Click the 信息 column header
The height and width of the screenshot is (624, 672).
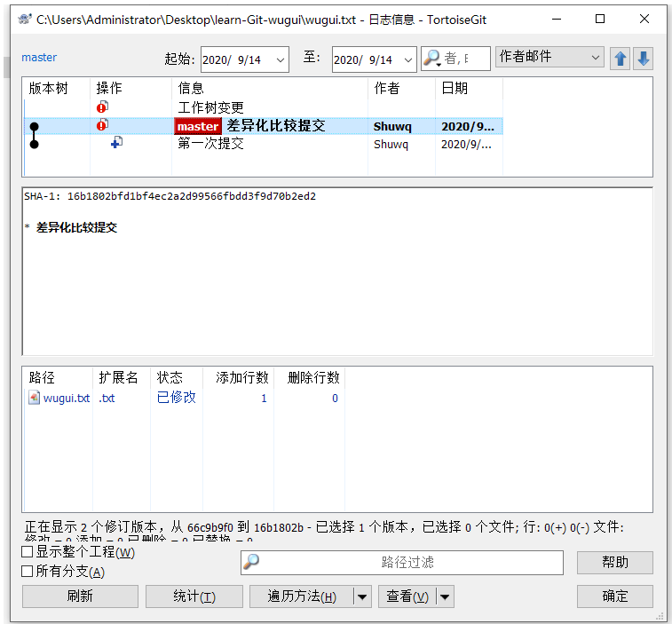coord(270,88)
